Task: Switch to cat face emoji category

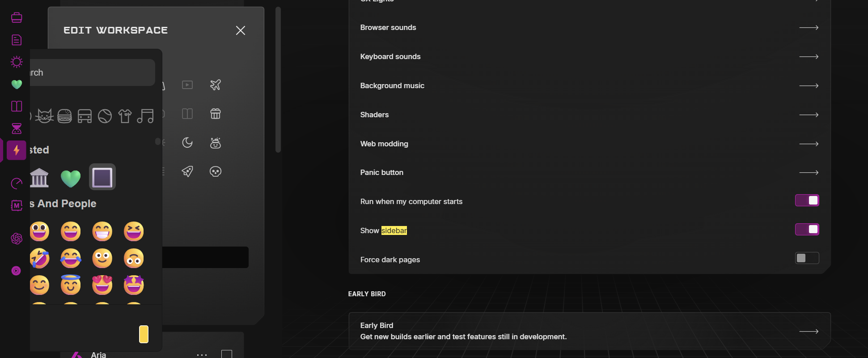Action: coord(45,116)
